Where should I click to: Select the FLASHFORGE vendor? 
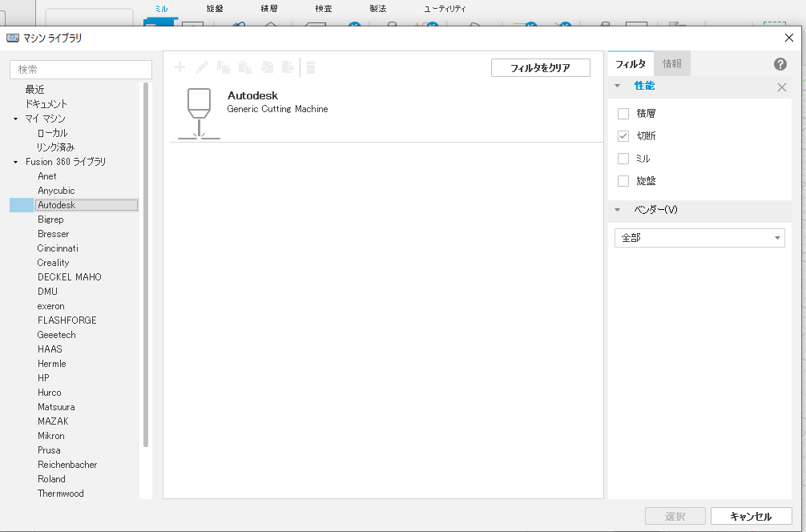coord(66,320)
